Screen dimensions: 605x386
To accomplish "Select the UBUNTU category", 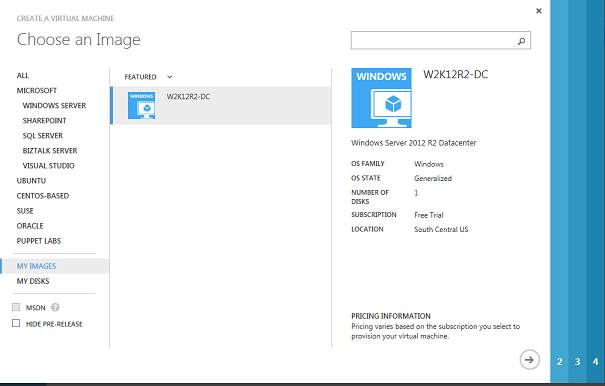I will 31,181.
